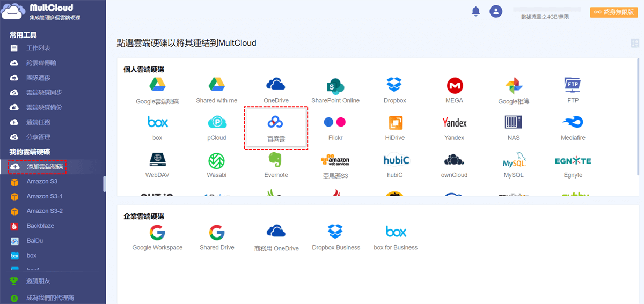The width and height of the screenshot is (644, 304).
Task: Add an FTP connection
Action: 573,85
